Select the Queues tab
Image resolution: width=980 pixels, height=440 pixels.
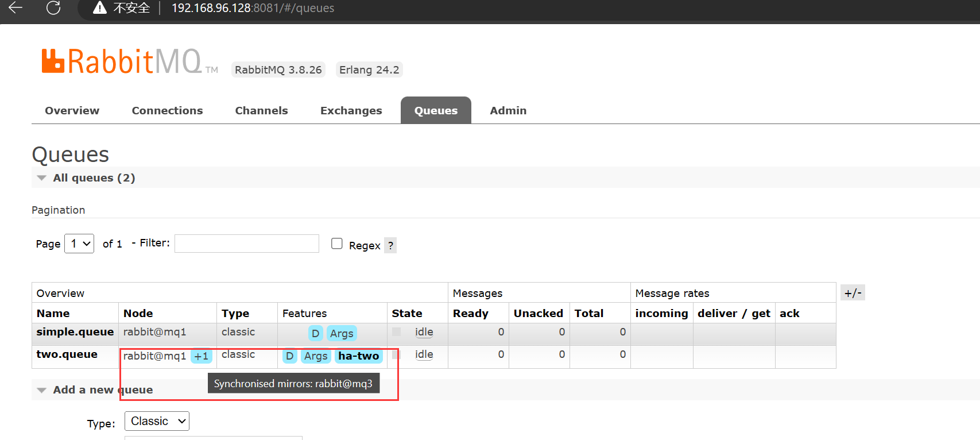point(436,110)
